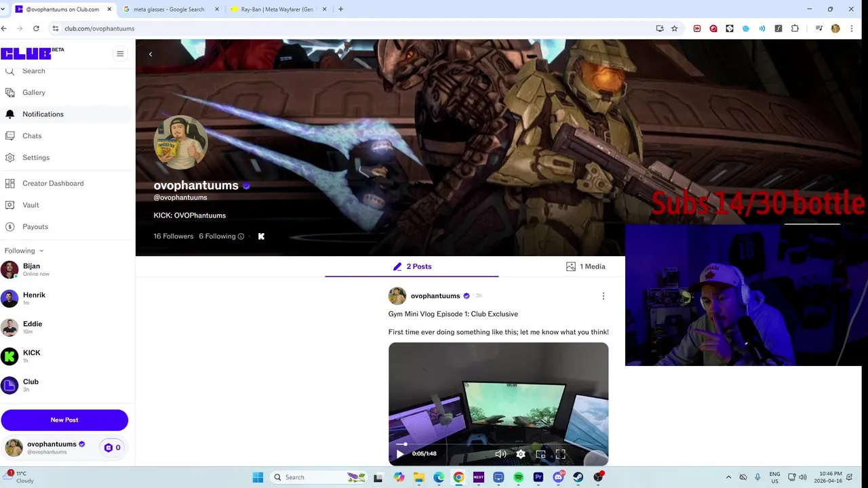Image resolution: width=868 pixels, height=488 pixels.
Task: Open Steam from the taskbar
Action: [578, 477]
